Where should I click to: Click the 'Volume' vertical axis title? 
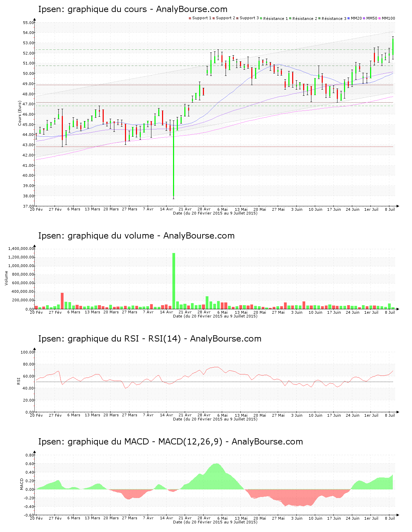pyautogui.click(x=6, y=278)
